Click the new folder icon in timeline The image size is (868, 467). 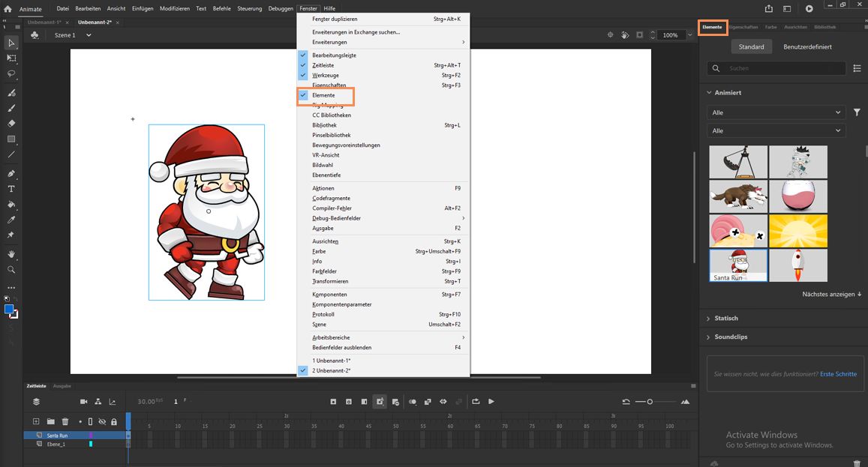[x=50, y=421]
